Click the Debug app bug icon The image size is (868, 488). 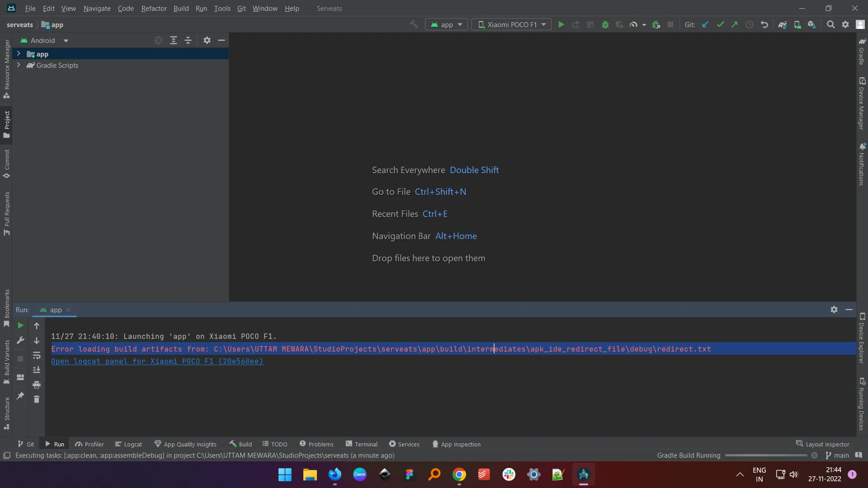pos(605,25)
